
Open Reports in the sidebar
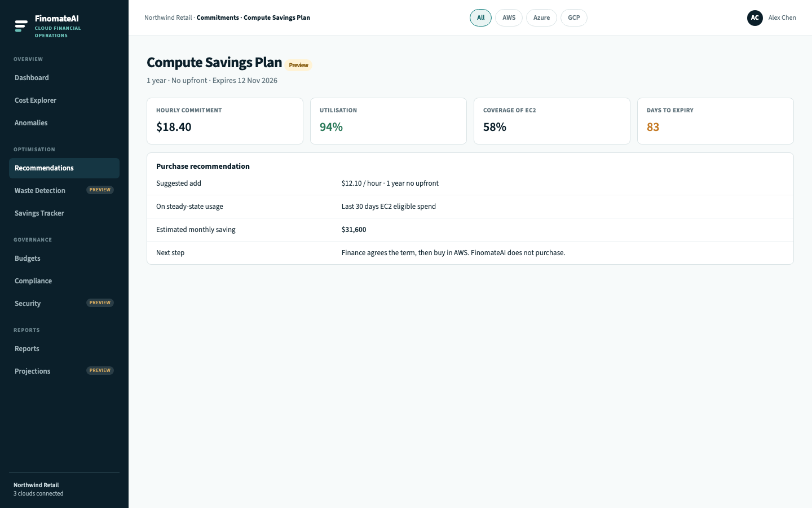64,349
